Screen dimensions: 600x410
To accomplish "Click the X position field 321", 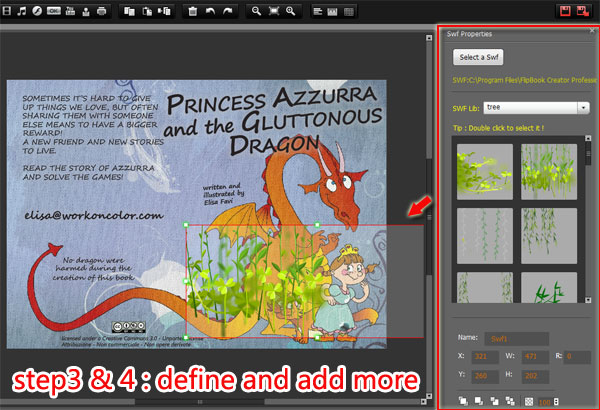I will tap(485, 357).
